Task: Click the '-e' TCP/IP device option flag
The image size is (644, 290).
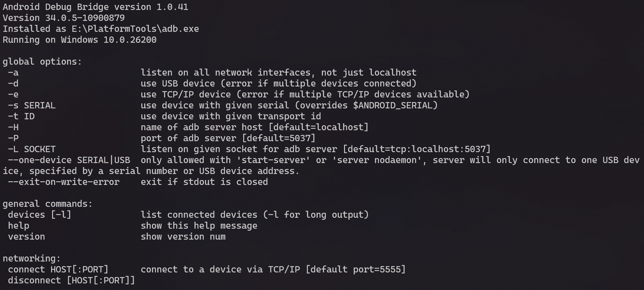Action: (13, 94)
